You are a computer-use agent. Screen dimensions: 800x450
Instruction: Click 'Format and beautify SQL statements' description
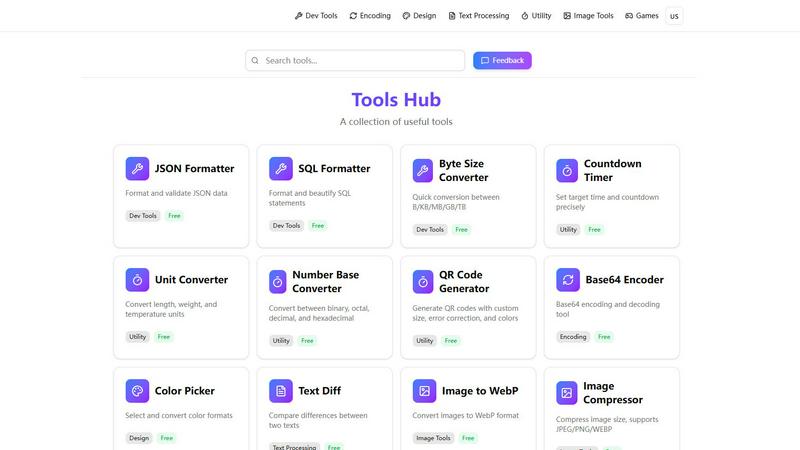(310, 198)
